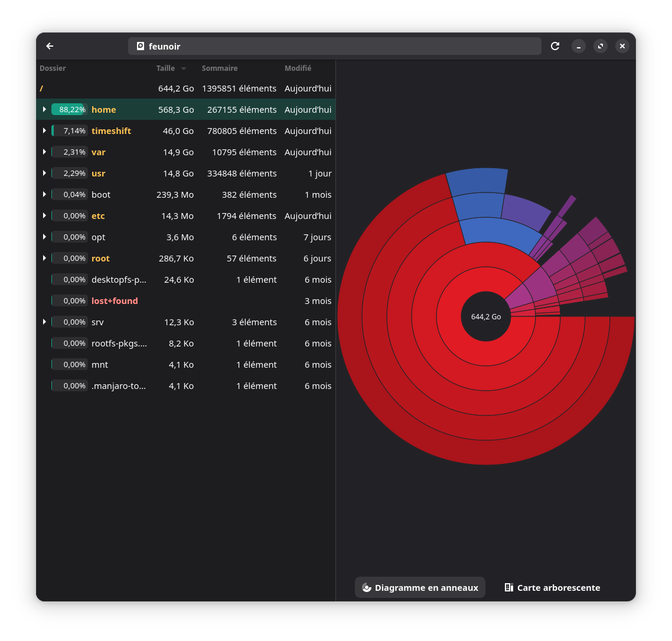Sort by the Dossier column header
Image resolution: width=672 pixels, height=641 pixels.
53,68
